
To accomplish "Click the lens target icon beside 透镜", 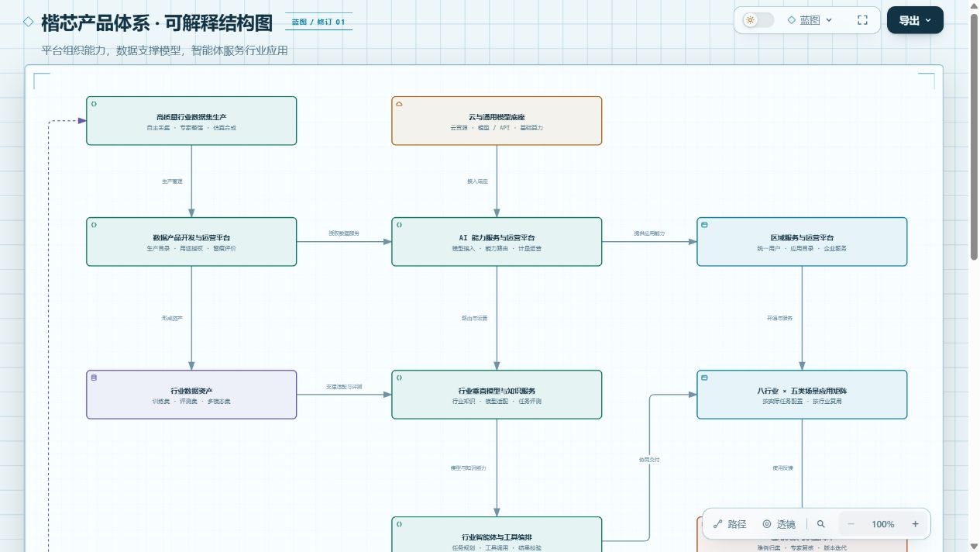I will 767,524.
